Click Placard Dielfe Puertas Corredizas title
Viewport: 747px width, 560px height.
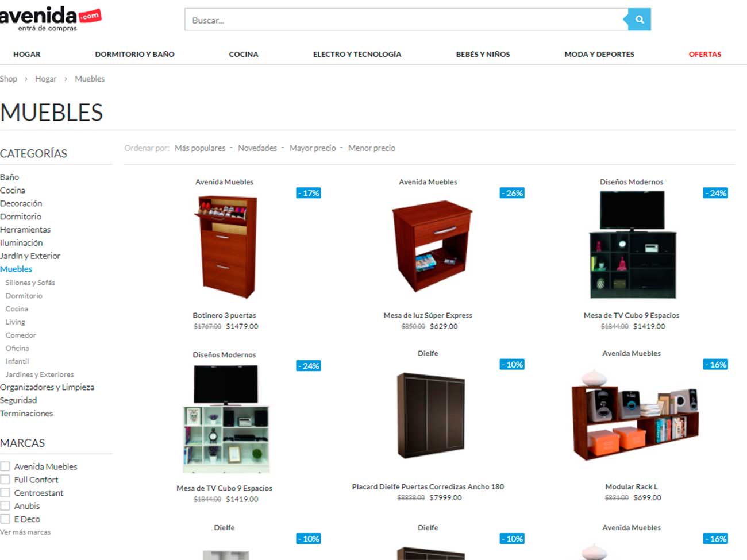[428, 486]
